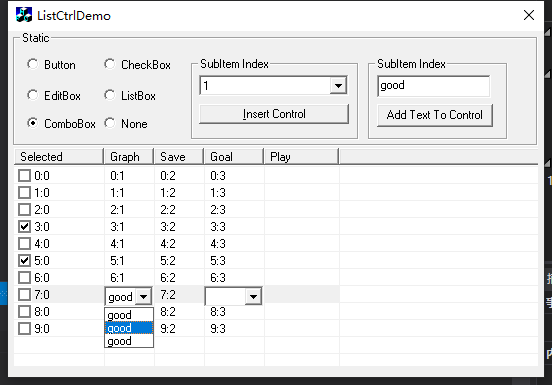Click the Play column header
Image resolution: width=552 pixels, height=385 pixels.
coord(301,157)
